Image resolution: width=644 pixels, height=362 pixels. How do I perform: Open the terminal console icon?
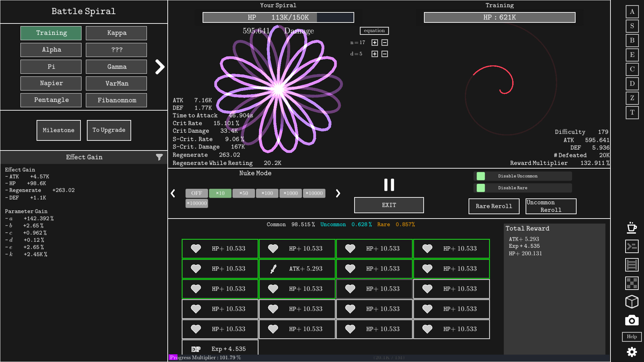click(632, 247)
